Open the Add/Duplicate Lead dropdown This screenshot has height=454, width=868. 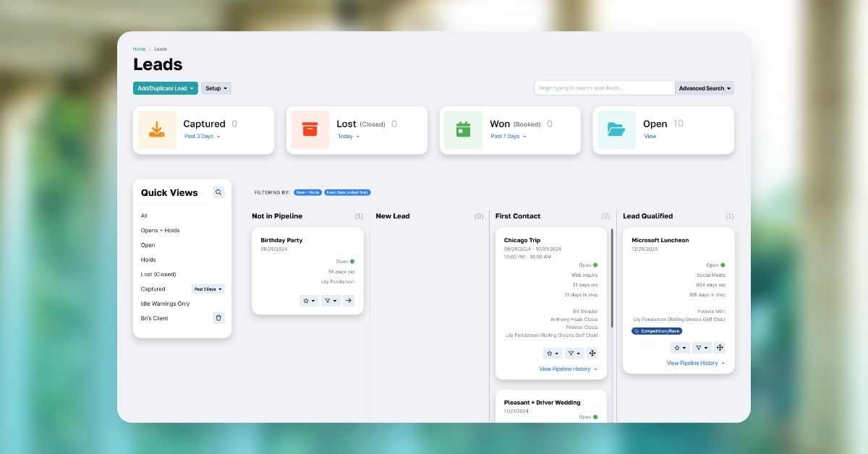click(165, 88)
